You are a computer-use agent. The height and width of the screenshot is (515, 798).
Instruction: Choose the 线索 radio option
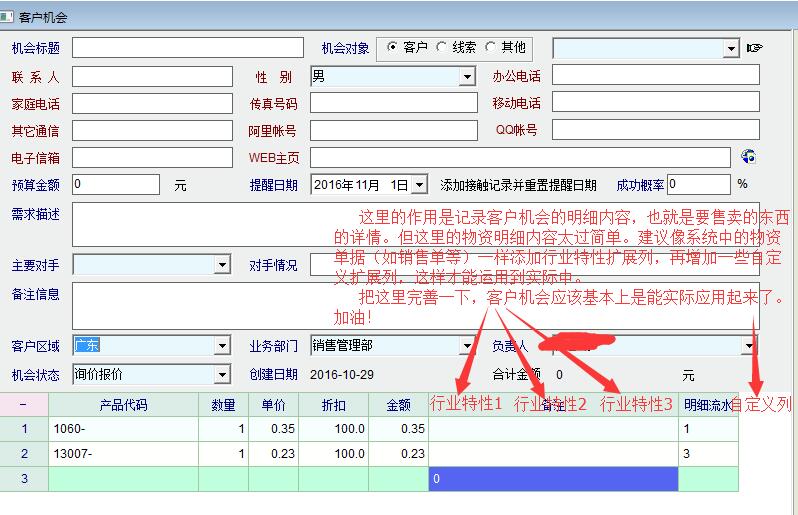(x=442, y=47)
